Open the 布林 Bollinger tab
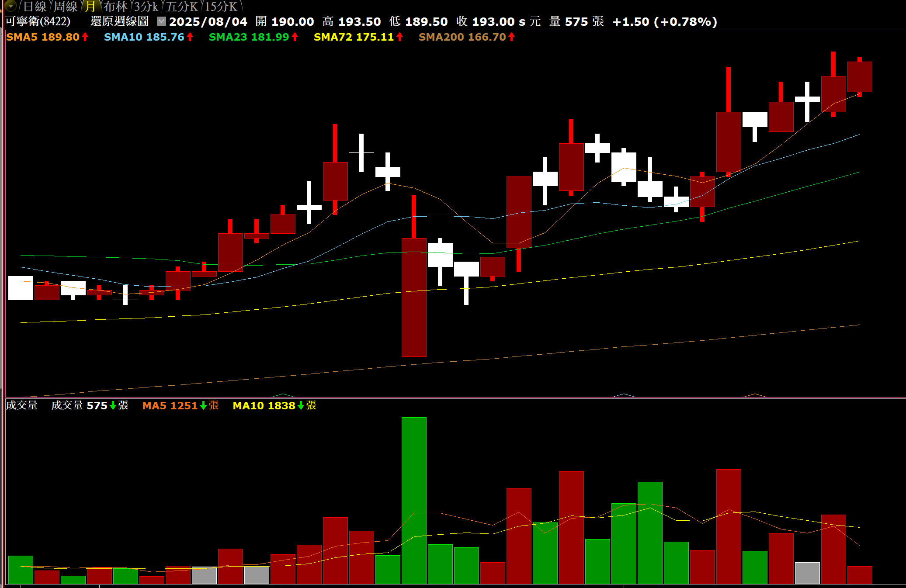The width and height of the screenshot is (906, 588). tap(115, 7)
